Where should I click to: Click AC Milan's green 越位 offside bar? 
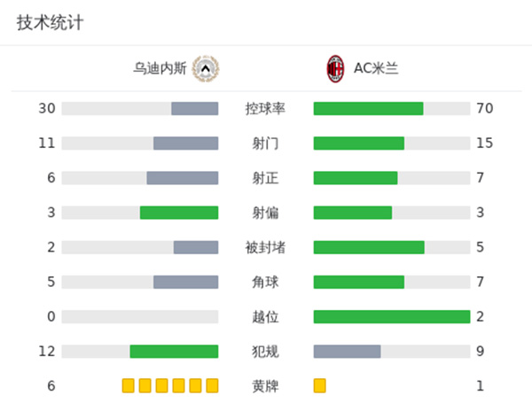click(x=391, y=316)
